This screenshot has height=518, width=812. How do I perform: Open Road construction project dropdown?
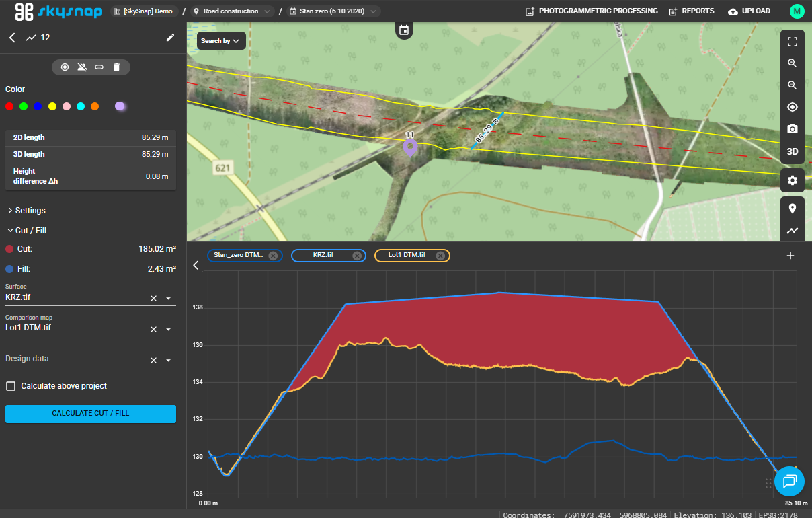pyautogui.click(x=232, y=11)
